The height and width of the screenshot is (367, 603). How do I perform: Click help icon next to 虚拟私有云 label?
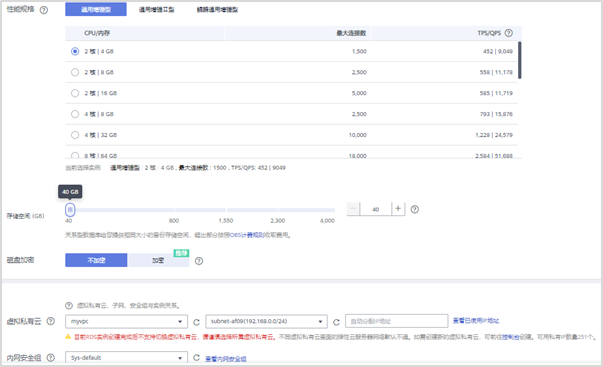point(51,321)
